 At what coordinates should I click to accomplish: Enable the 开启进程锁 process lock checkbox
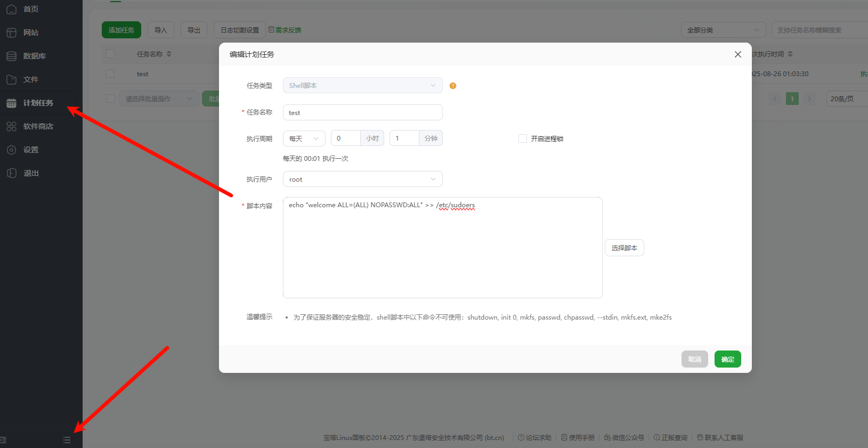coord(523,139)
